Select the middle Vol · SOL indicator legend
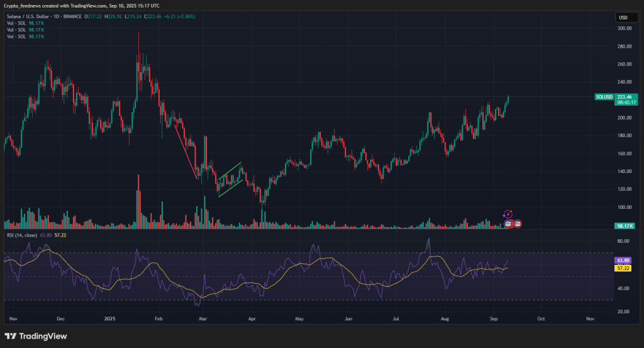The image size is (644, 348). click(17, 30)
